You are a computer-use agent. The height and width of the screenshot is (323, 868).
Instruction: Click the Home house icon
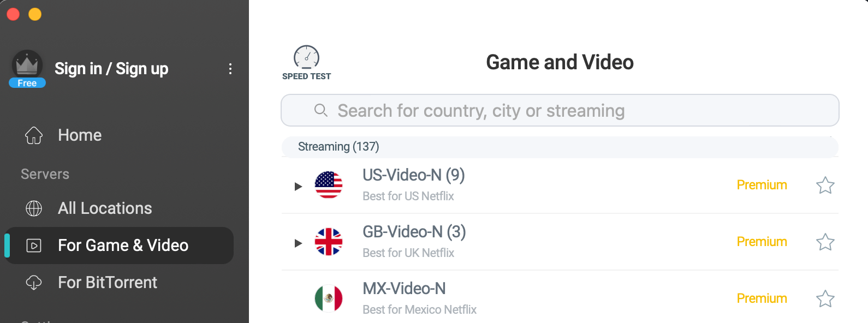(34, 135)
